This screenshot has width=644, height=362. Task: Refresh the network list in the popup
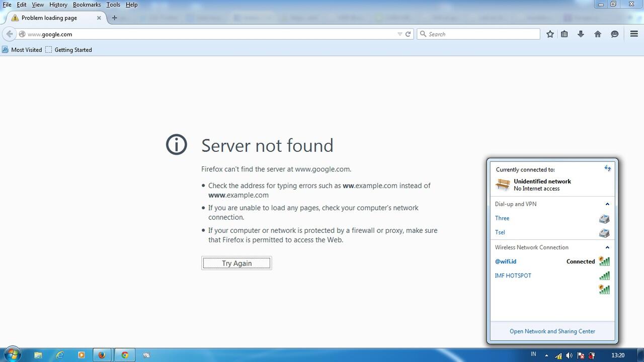[x=607, y=168]
